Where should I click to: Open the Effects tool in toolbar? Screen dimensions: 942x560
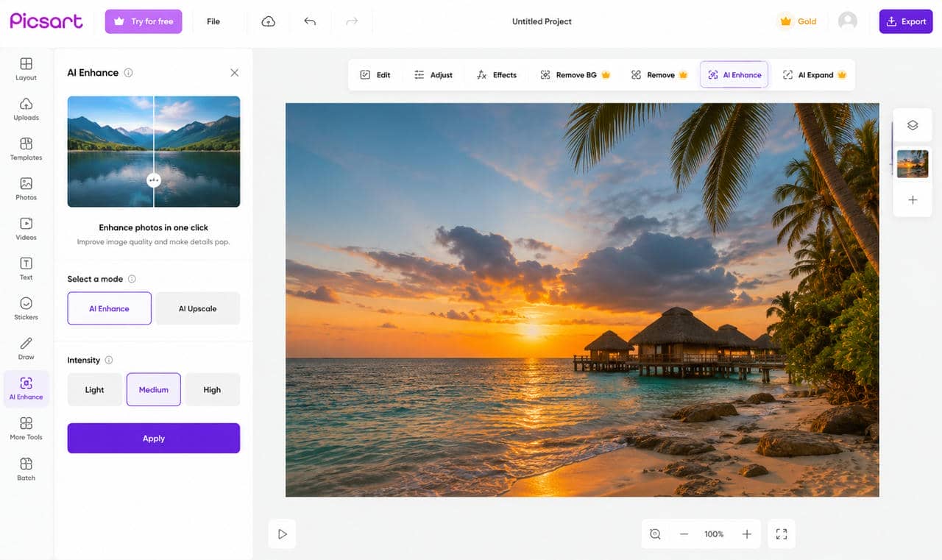(x=497, y=75)
